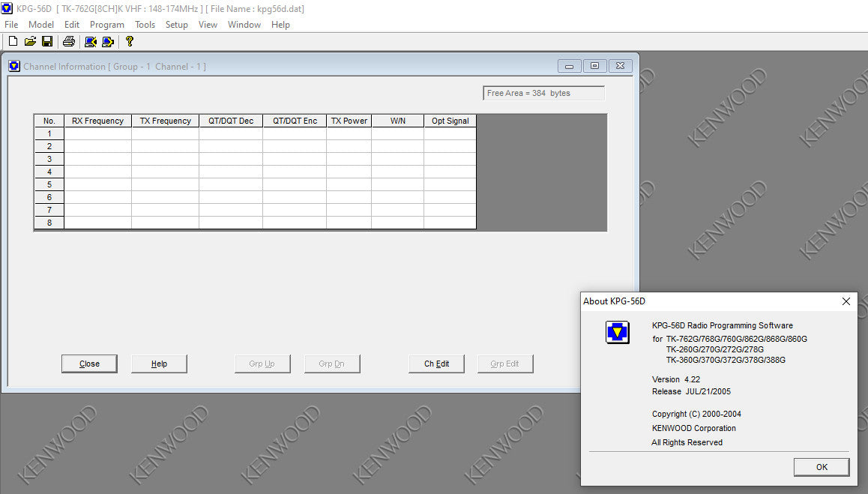This screenshot has height=494, width=868.
Task: Open the Setup menu
Action: [177, 25]
